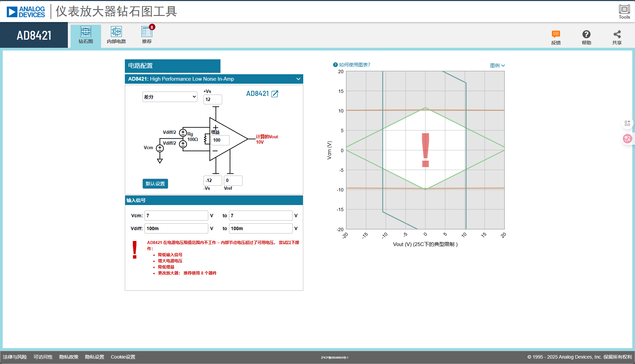Click the pink translate icon on right edge
The height and width of the screenshot is (364, 635).
[x=627, y=139]
